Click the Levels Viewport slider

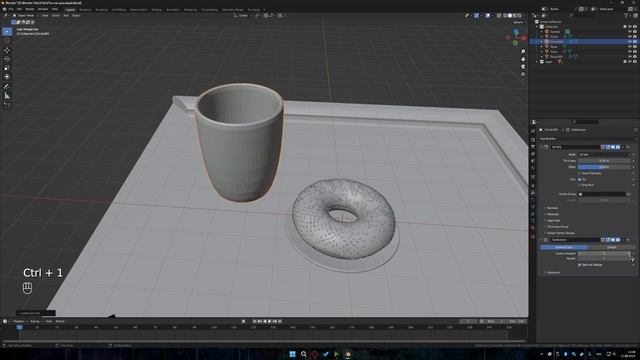pos(604,253)
